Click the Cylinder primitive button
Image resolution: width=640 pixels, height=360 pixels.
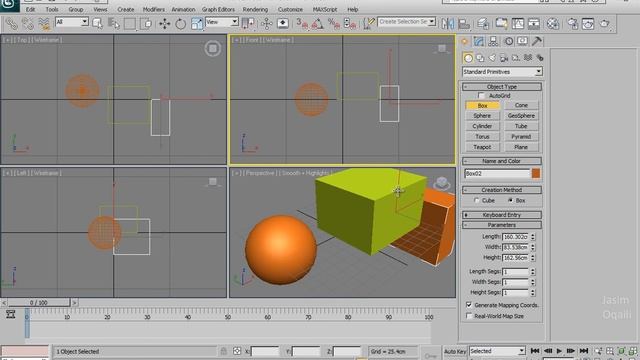(x=482, y=126)
